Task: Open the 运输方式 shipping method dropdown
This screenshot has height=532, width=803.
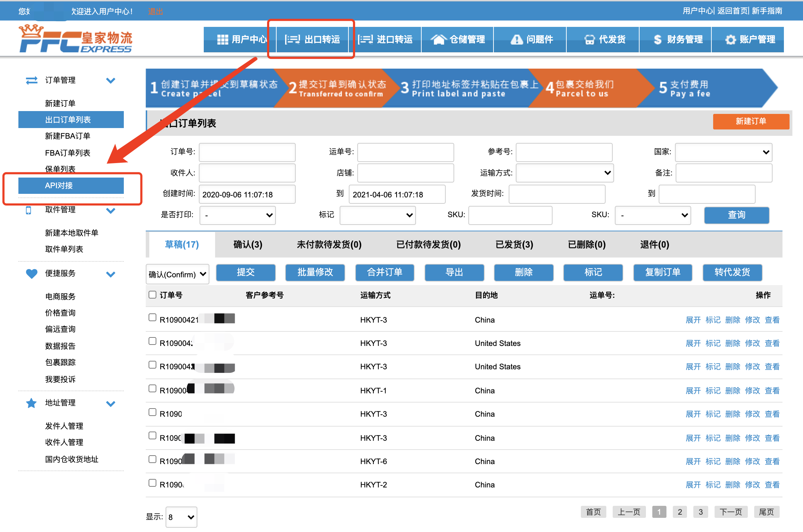Action: [565, 173]
